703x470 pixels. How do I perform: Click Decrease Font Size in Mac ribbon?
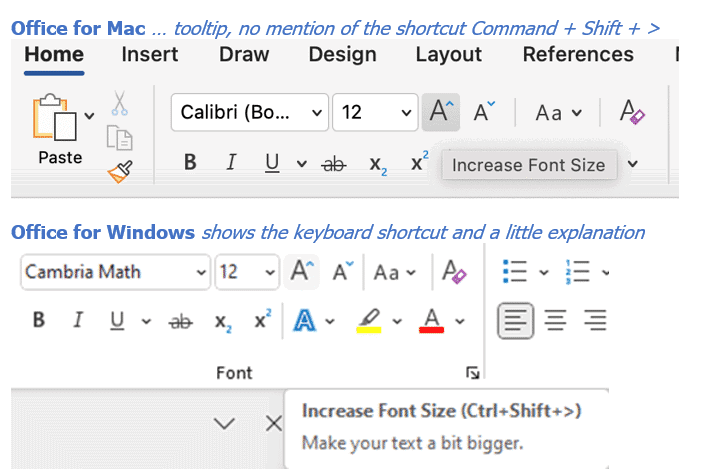(x=484, y=112)
